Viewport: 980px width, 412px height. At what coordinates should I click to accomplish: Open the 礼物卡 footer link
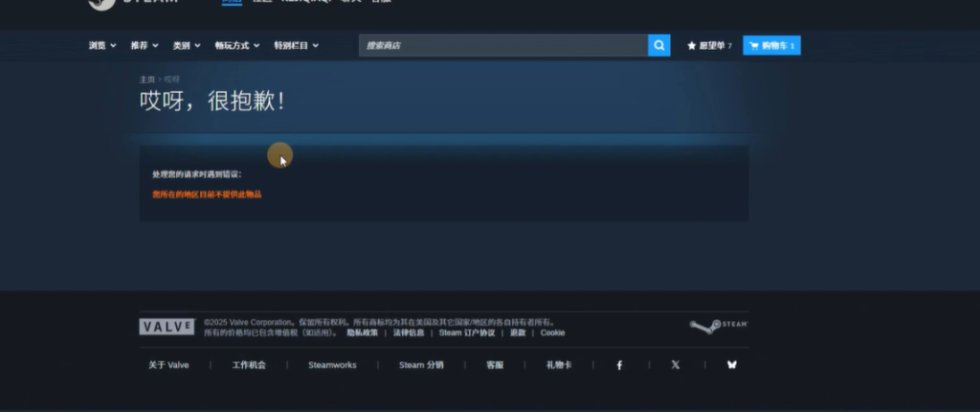point(558,365)
